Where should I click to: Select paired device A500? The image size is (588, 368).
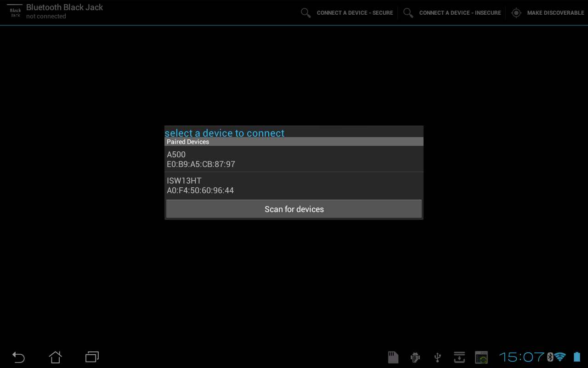click(294, 159)
